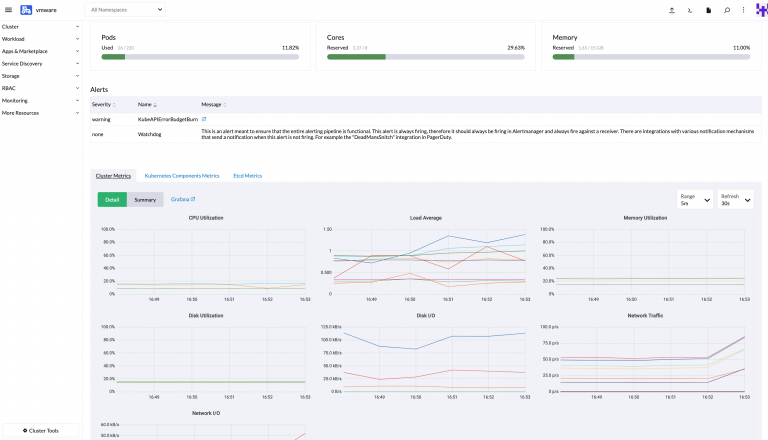Open the All Namespaces dropdown
Viewport: 768px width, 440px height.
(126, 9)
